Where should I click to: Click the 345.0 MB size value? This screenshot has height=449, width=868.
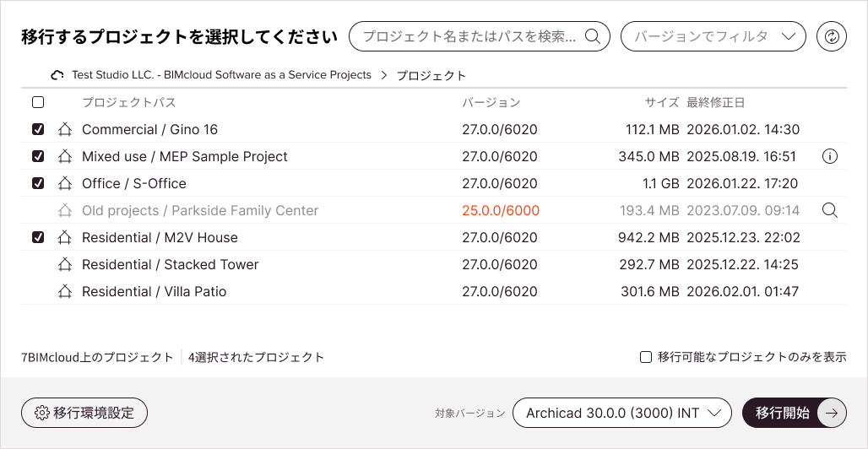[648, 157]
